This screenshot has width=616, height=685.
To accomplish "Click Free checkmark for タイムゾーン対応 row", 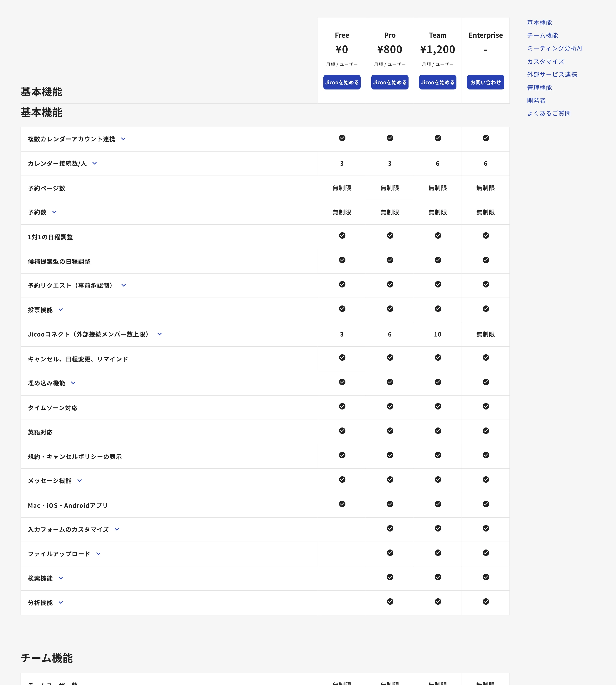I will coord(342,406).
